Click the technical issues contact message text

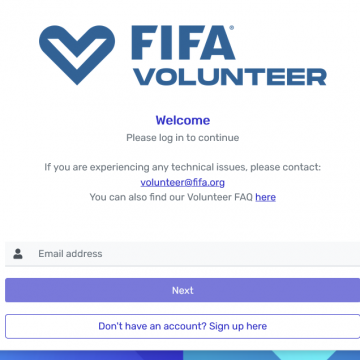point(183,167)
